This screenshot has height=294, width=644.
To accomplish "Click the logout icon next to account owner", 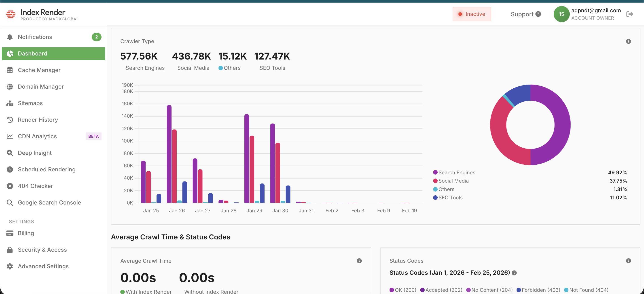I will click(630, 14).
